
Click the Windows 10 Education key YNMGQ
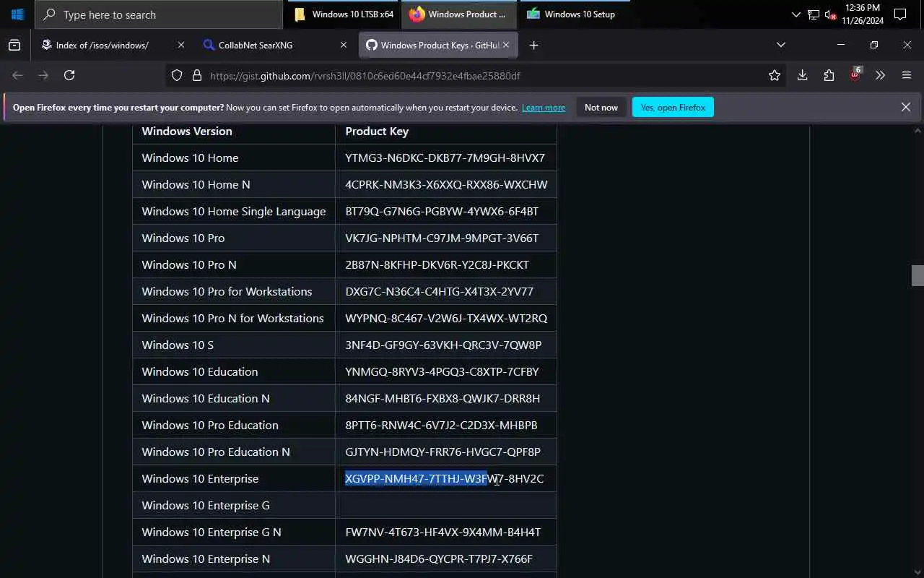(x=442, y=371)
